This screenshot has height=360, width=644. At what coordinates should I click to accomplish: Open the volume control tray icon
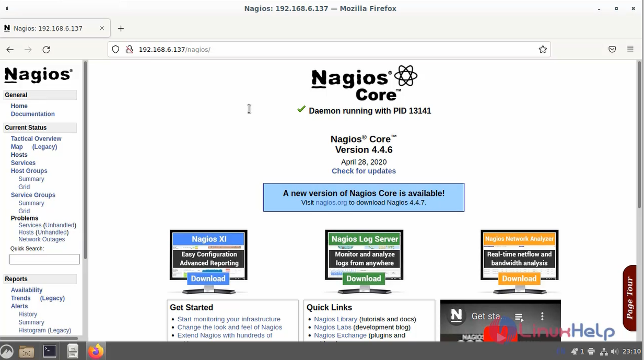click(615, 352)
